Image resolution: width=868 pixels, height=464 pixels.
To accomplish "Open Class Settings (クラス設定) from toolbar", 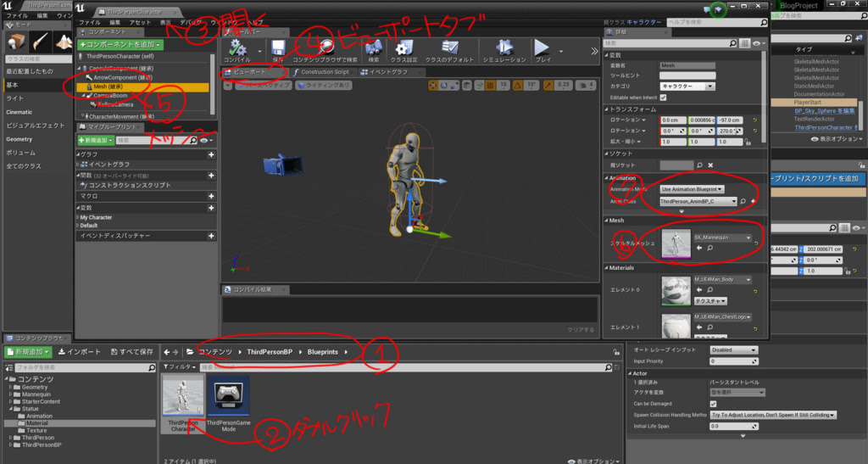I will click(x=403, y=48).
